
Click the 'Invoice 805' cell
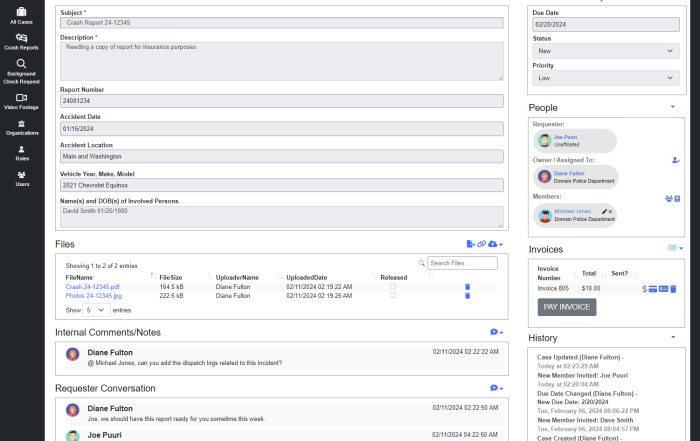pos(553,288)
